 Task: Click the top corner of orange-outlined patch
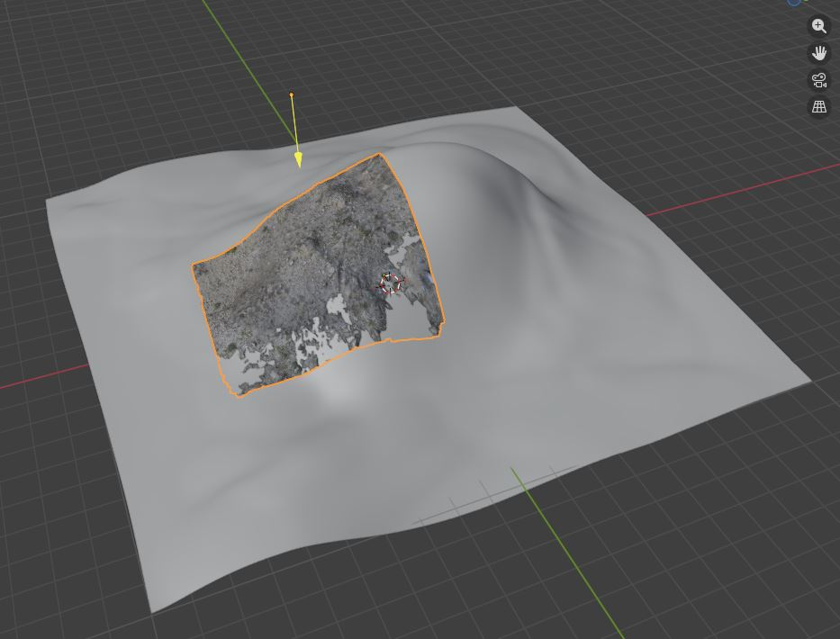point(380,154)
